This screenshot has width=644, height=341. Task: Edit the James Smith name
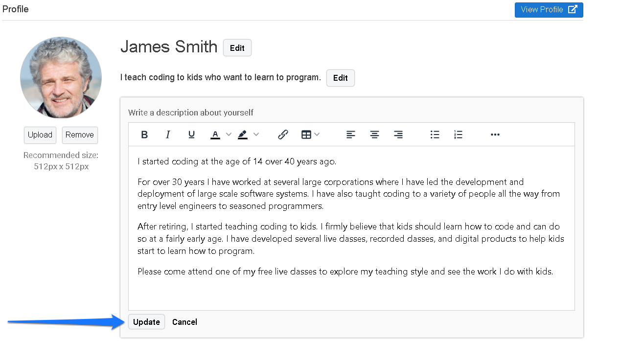237,48
